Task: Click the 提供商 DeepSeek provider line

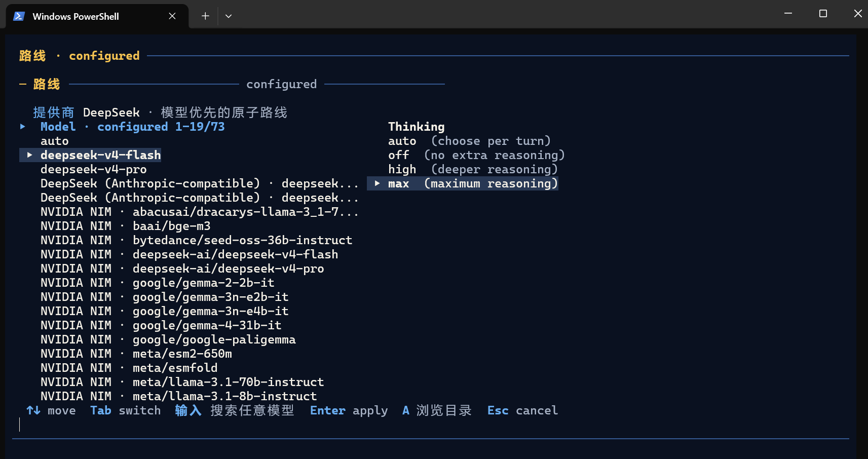Action: click(160, 112)
